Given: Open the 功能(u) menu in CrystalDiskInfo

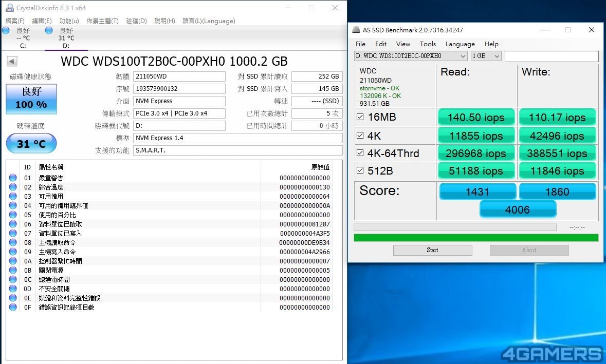Looking at the screenshot, I should pyautogui.click(x=69, y=21).
